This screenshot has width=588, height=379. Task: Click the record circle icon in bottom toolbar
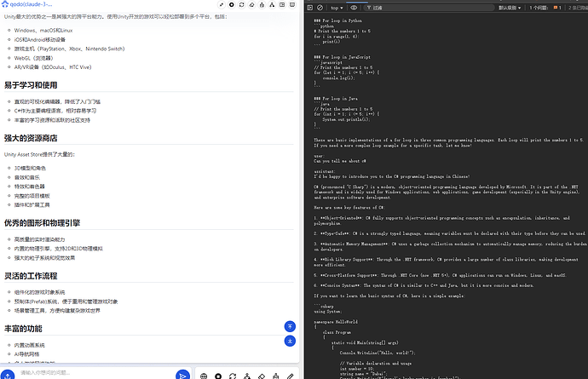coord(218,376)
